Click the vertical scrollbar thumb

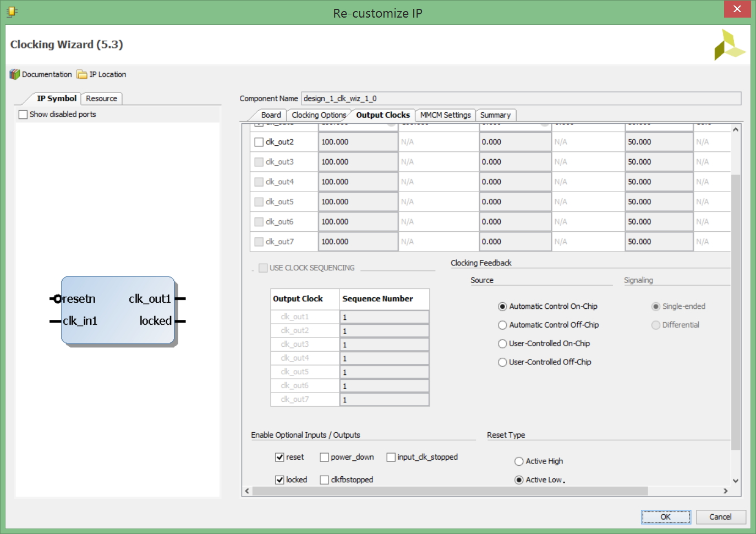[736, 312]
